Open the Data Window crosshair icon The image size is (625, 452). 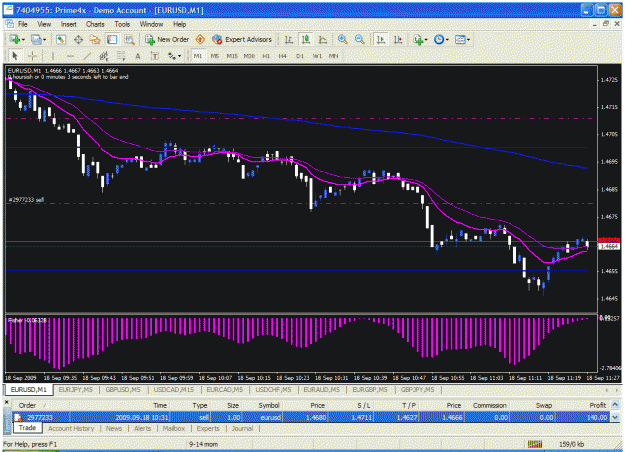[78, 39]
